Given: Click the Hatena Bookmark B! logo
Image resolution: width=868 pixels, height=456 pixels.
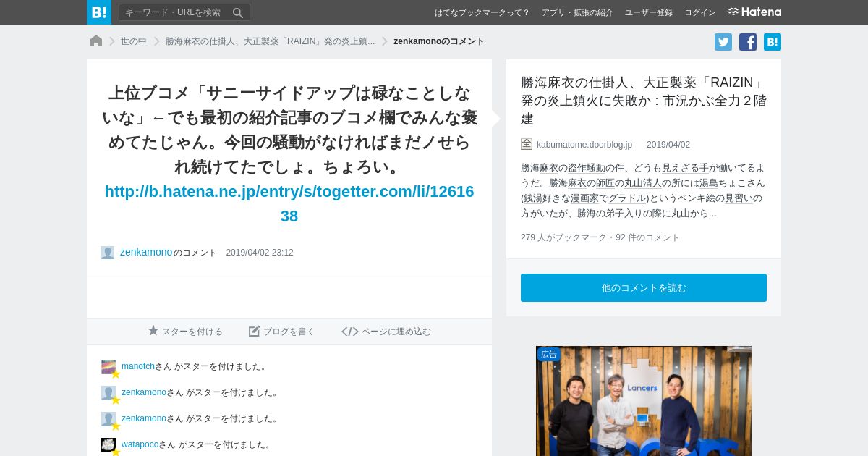Looking at the screenshot, I should click(x=99, y=12).
